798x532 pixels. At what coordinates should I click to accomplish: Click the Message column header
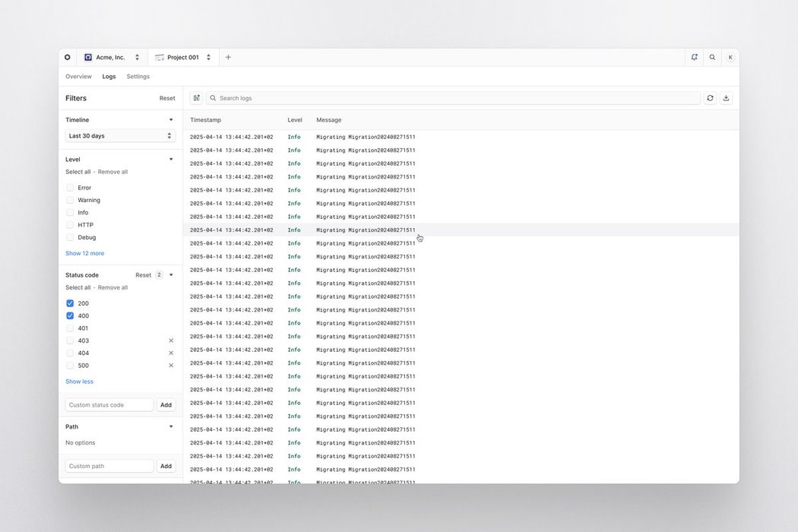(329, 120)
